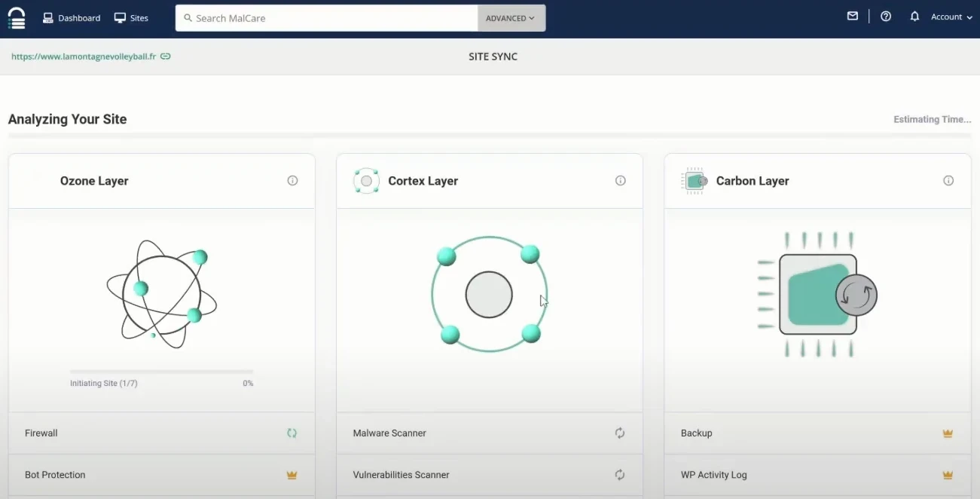Click the Carbon Layer info icon
This screenshot has height=499, width=980.
click(x=948, y=180)
